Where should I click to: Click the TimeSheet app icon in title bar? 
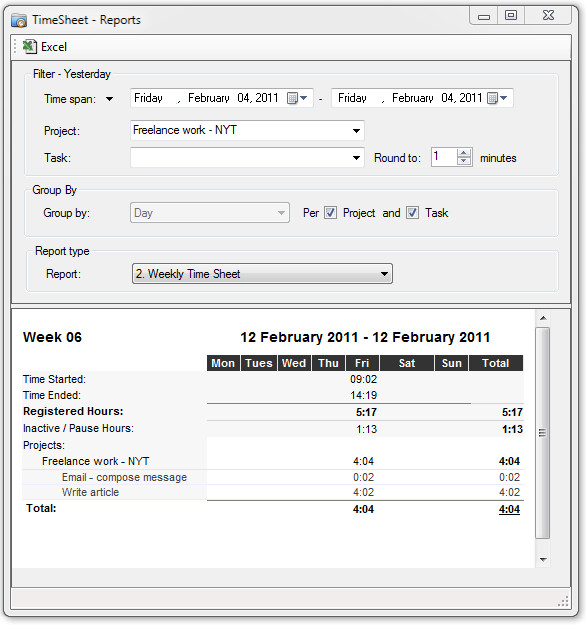[19, 20]
